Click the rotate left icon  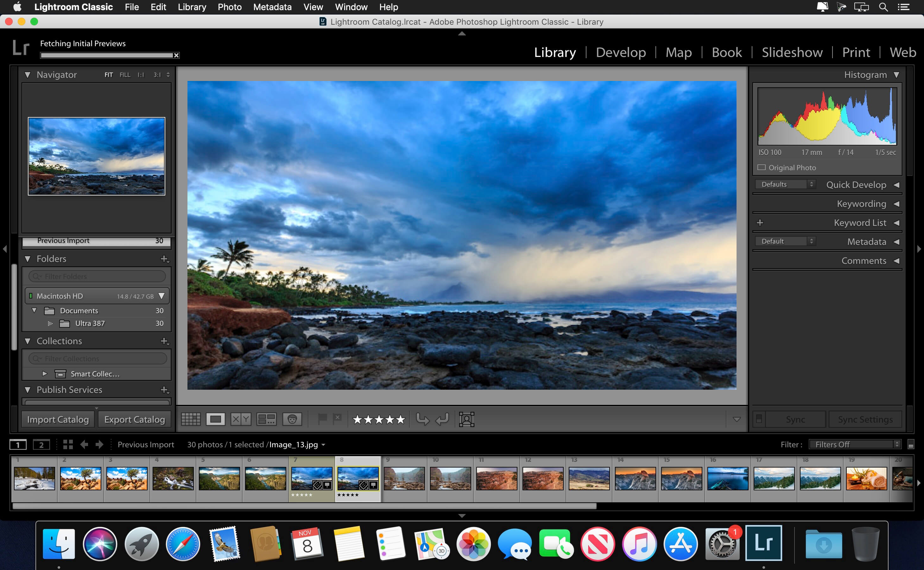coord(444,419)
